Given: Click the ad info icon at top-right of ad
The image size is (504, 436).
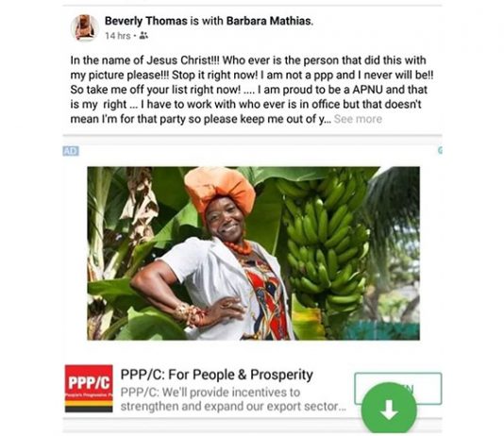Looking at the screenshot, I should click(440, 150).
